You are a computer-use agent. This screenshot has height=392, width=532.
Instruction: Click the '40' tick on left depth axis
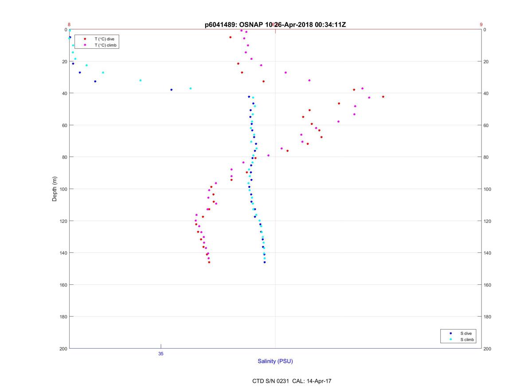[x=64, y=93]
